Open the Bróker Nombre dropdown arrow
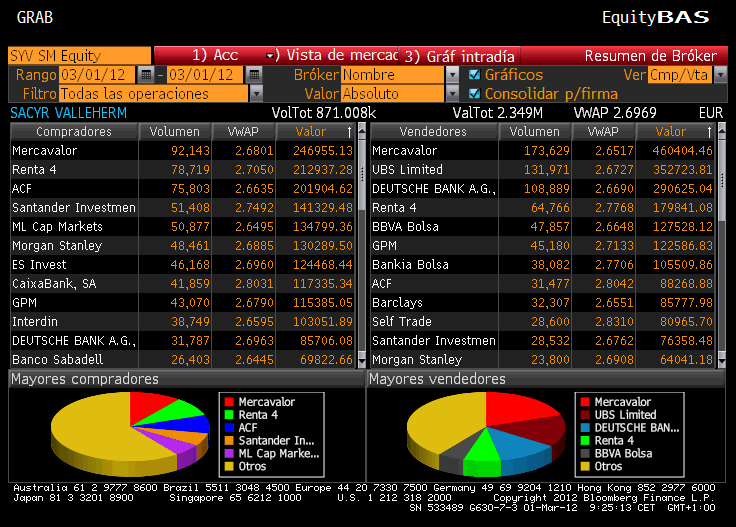736x527 pixels. 452,75
